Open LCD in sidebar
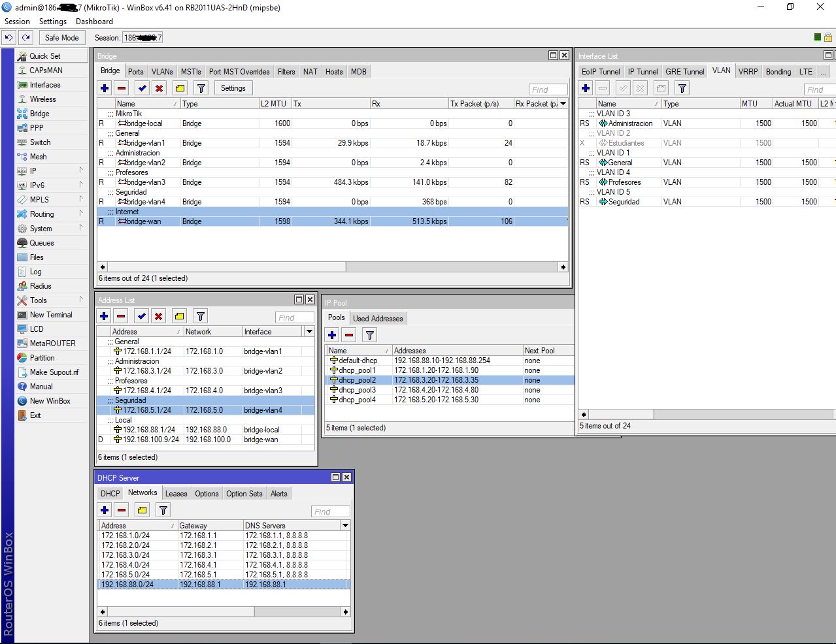Screen dimensions: 836x644 coord(52,329)
